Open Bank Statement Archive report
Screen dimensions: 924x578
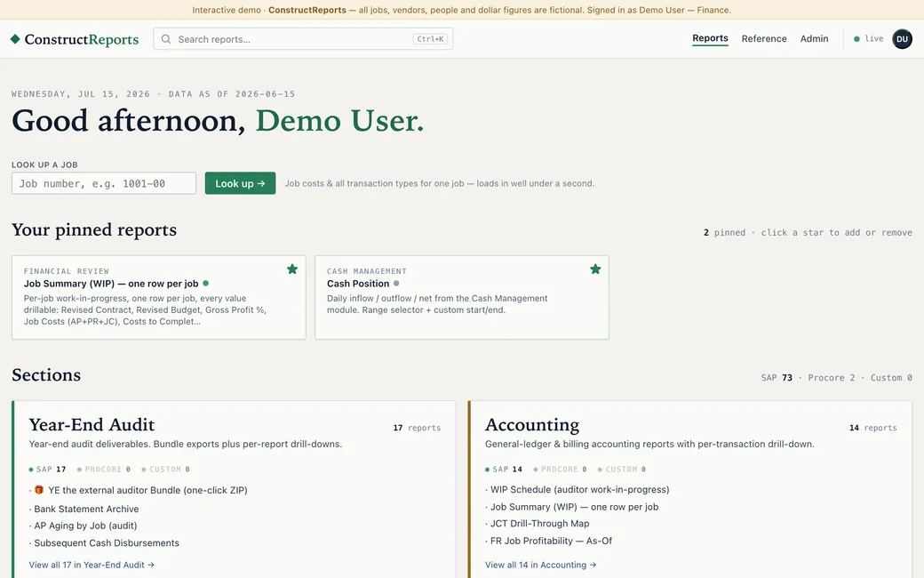click(x=86, y=509)
